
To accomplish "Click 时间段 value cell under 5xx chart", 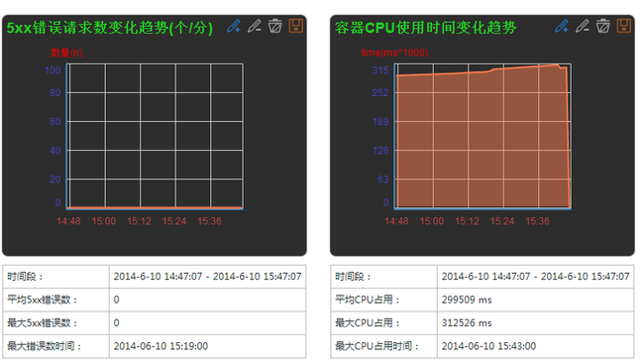I will (207, 277).
